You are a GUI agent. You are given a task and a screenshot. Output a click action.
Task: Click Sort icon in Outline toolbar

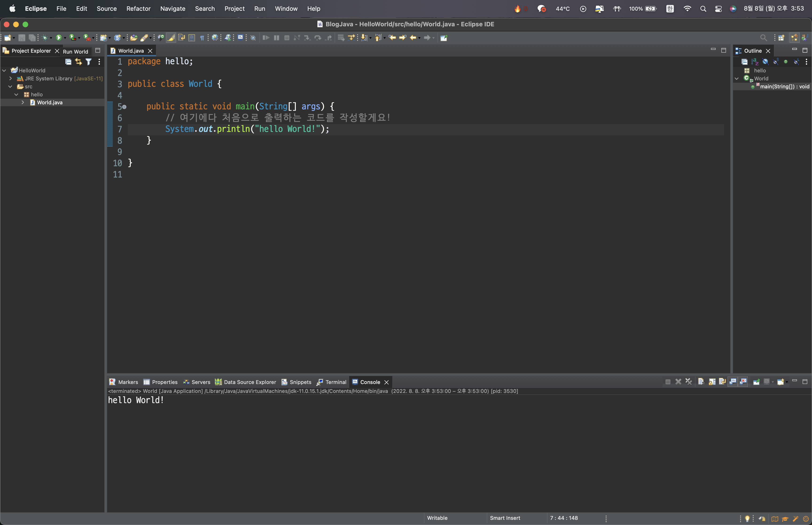point(755,62)
